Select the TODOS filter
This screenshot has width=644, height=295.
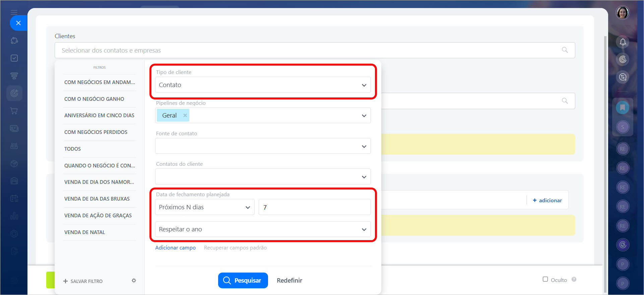[x=100, y=149]
